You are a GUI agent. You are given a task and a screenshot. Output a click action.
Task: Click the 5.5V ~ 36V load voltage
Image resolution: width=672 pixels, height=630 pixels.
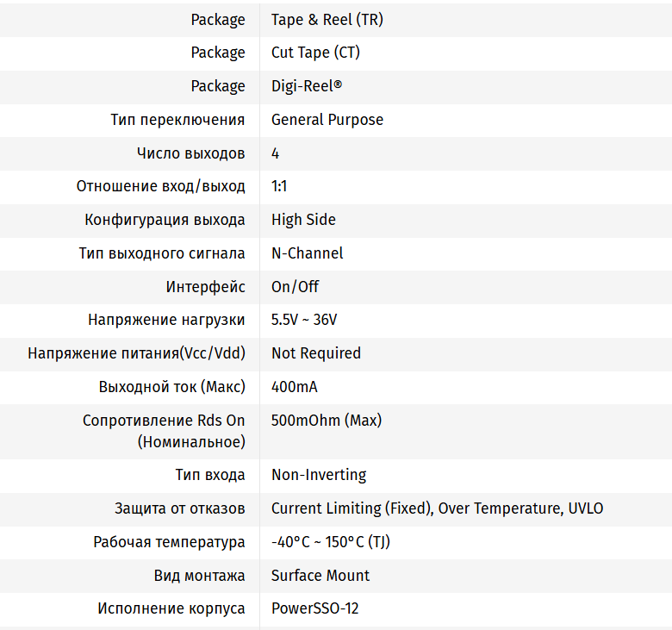[304, 320]
